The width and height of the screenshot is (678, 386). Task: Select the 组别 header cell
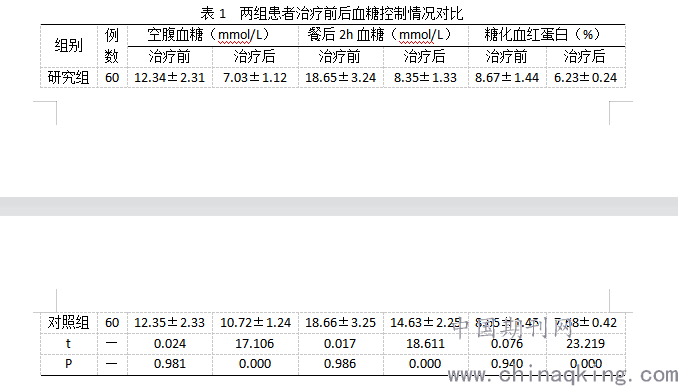click(x=69, y=45)
